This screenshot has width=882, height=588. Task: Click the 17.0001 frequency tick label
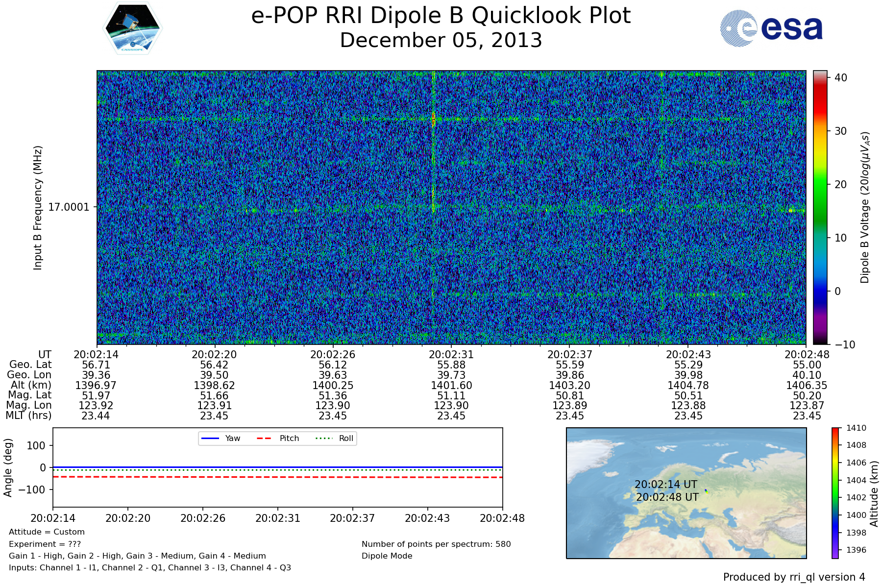tap(69, 207)
